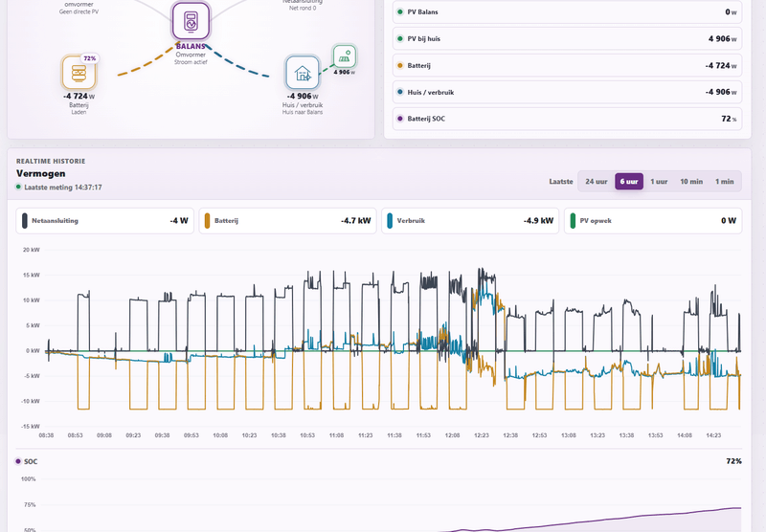Click the 72% battery badge
Viewport: 766px width, 532px height.
[x=90, y=58]
